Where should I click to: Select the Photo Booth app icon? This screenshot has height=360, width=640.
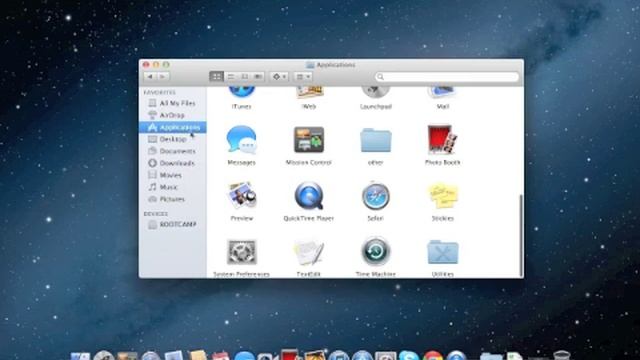(442, 140)
